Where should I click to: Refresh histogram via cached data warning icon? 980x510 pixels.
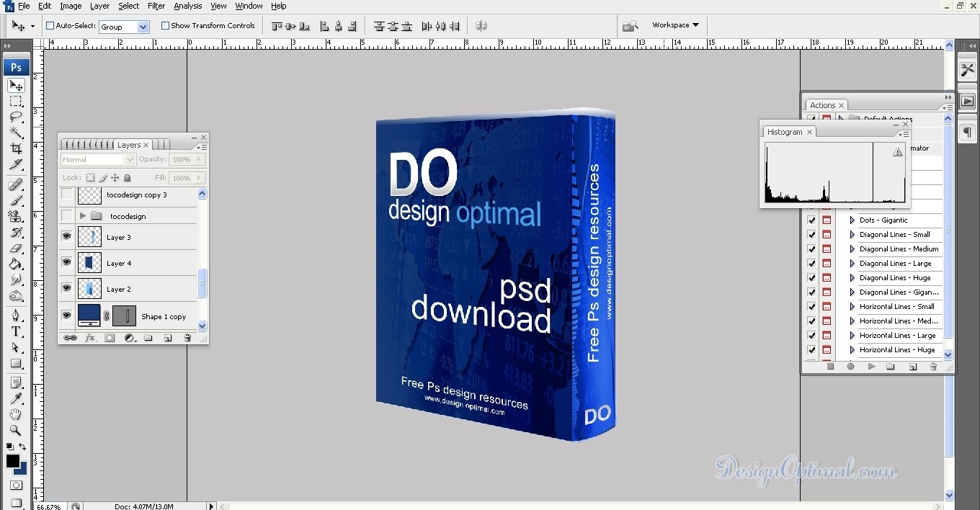tap(897, 152)
